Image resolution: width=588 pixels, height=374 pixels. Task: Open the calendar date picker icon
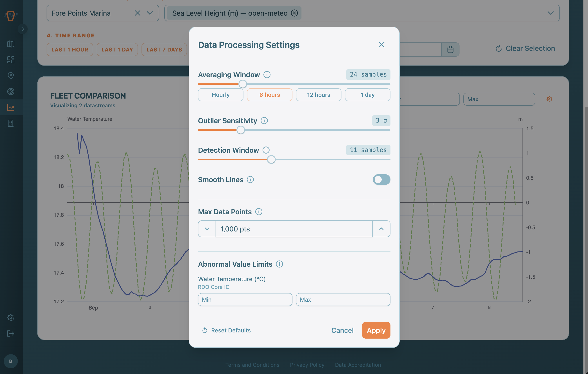click(450, 50)
